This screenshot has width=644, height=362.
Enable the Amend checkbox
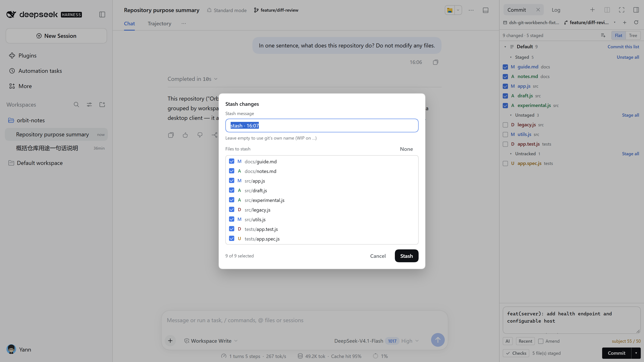541,341
